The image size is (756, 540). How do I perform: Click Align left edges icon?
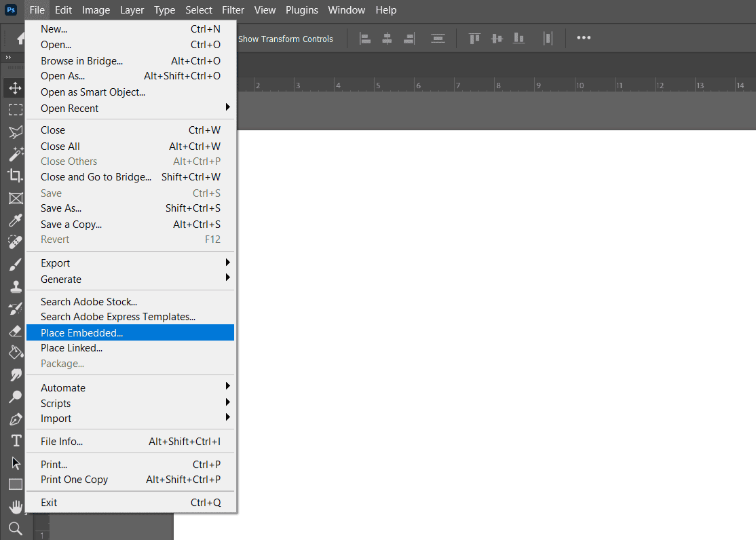[x=365, y=39]
